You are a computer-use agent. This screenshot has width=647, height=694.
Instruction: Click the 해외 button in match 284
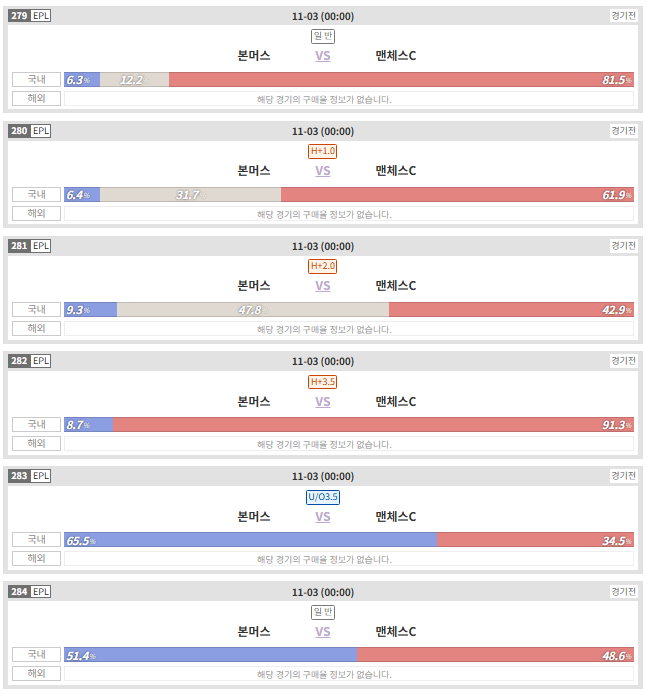(x=36, y=673)
